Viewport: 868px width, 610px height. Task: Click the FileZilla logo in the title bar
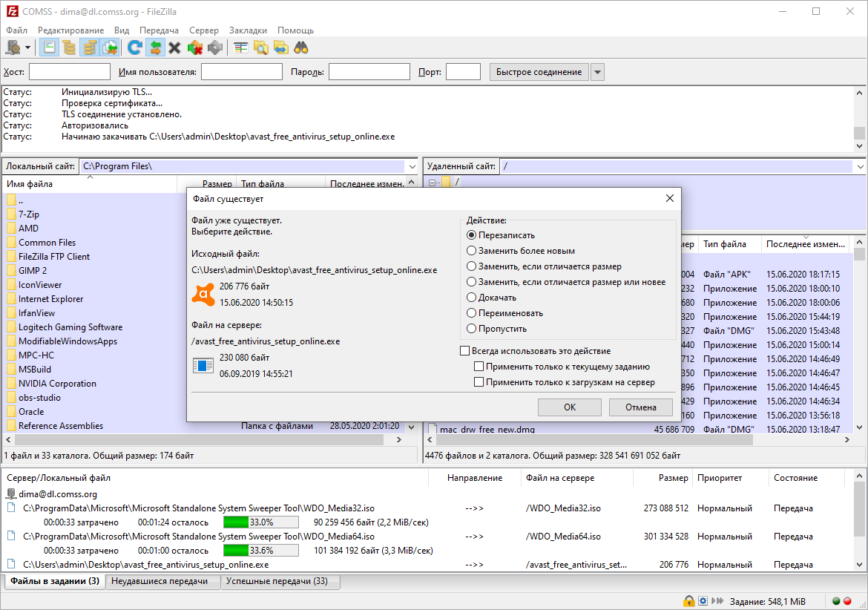pos(12,11)
